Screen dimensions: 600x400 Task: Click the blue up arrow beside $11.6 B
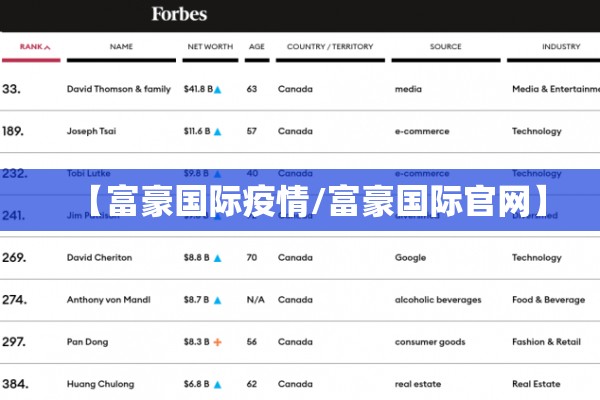click(217, 132)
